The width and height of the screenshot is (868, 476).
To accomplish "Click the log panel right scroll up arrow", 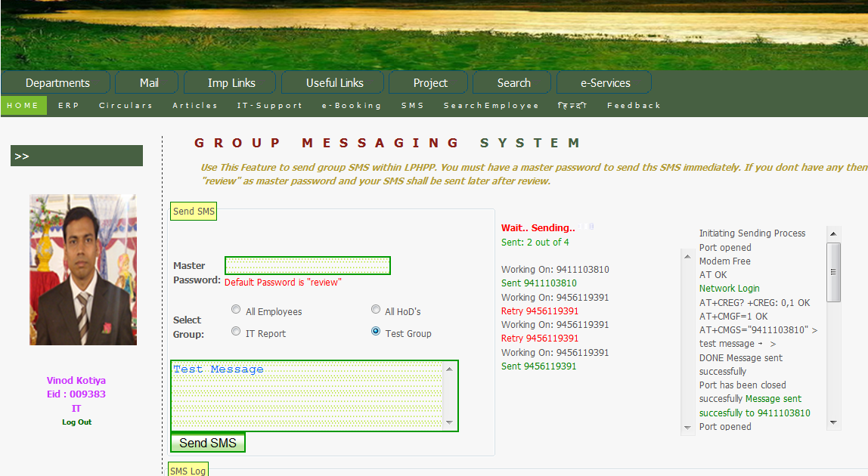I will pyautogui.click(x=834, y=233).
